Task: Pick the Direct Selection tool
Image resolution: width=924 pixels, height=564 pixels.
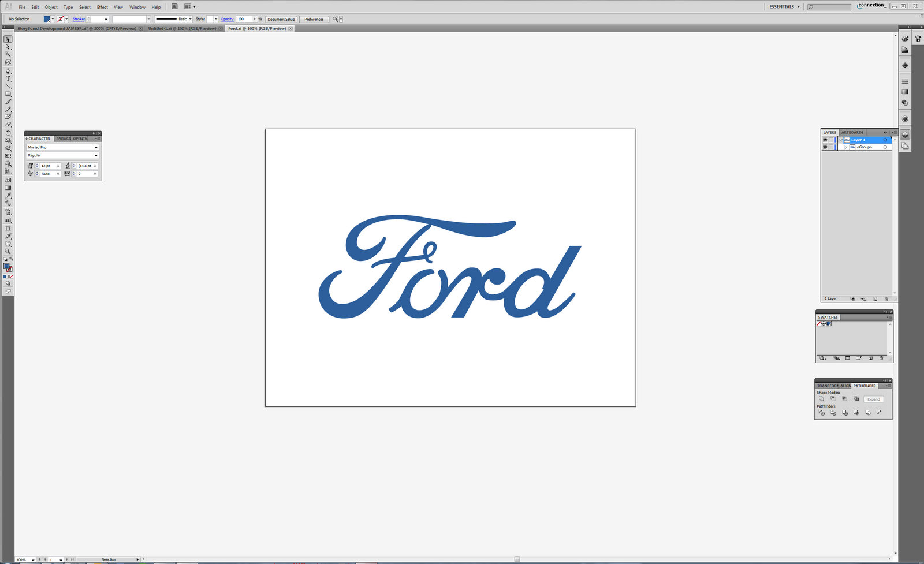Action: point(8,47)
